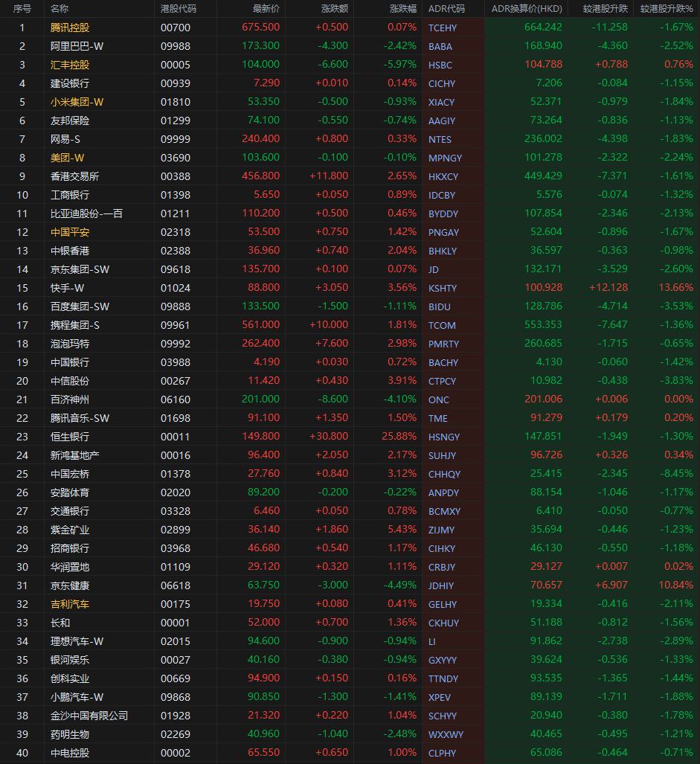
Task: Select stock name 金沙中国有限公司
Action: point(89,716)
